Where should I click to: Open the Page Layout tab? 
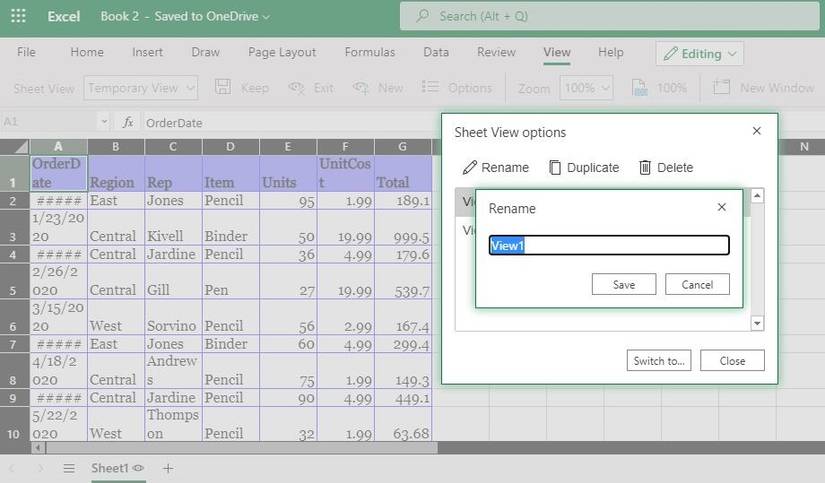point(282,52)
